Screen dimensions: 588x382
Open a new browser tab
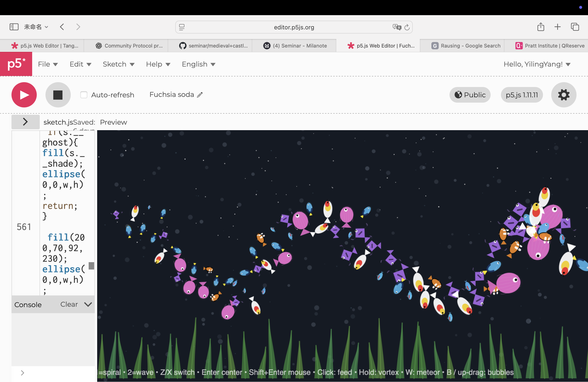coord(557,27)
